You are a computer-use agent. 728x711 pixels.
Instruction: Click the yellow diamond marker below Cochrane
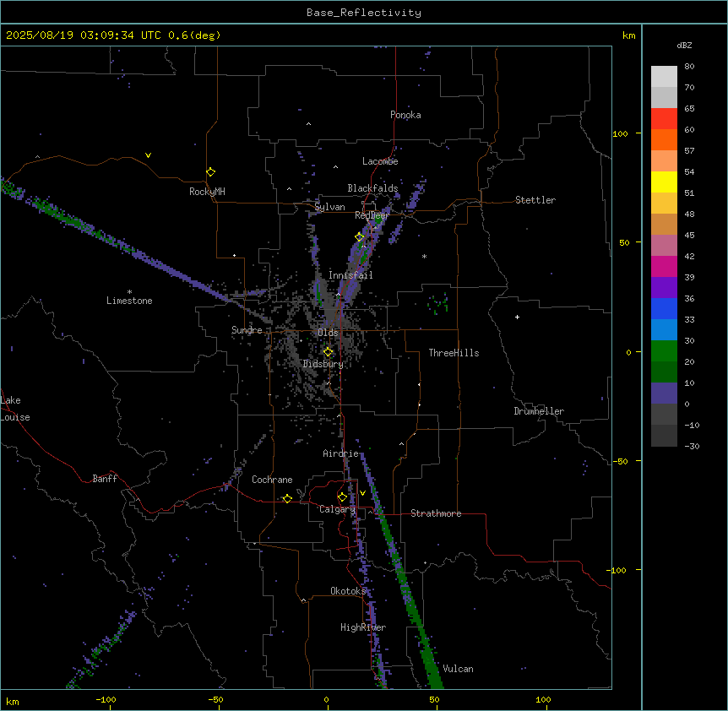click(287, 499)
